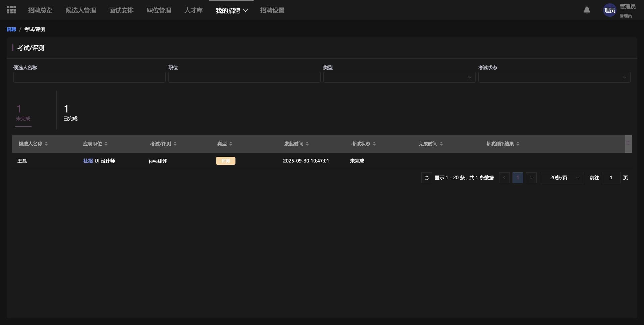Screen dimensions: 644x325
Task: Click page 1 pagination button
Action: [518, 178]
